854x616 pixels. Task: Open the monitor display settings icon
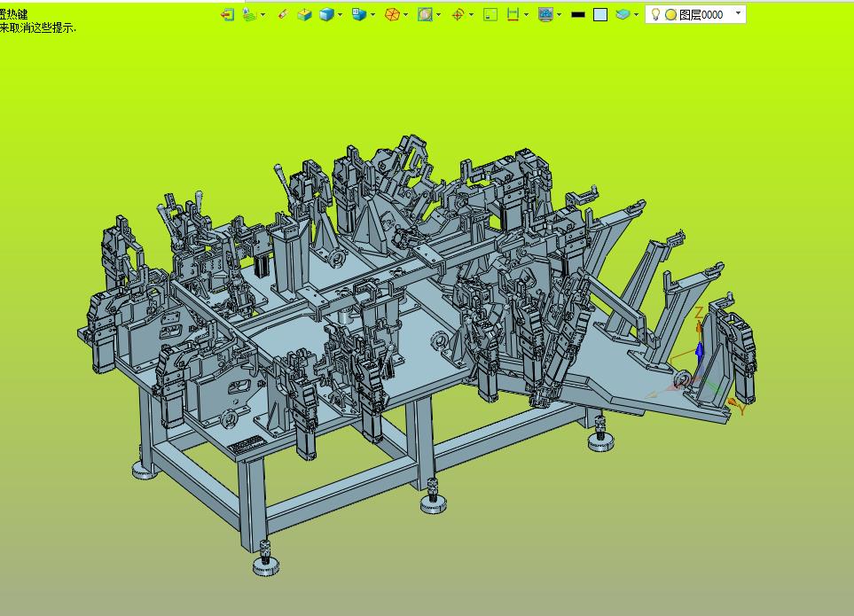click(545, 14)
